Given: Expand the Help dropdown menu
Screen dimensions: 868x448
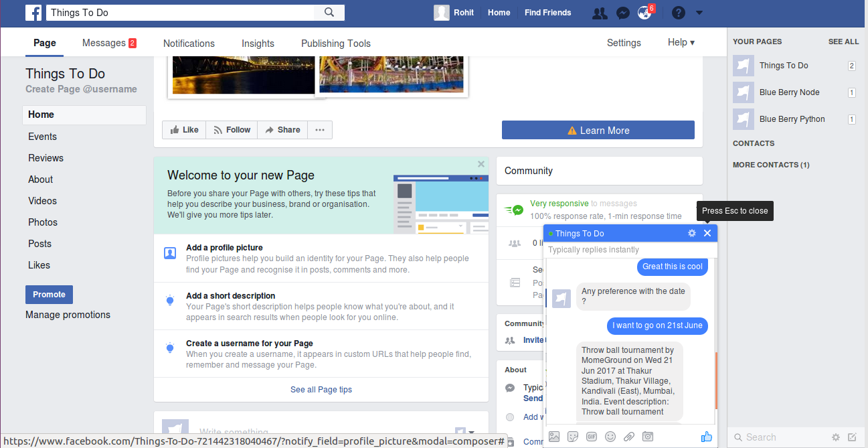Looking at the screenshot, I should [x=681, y=43].
